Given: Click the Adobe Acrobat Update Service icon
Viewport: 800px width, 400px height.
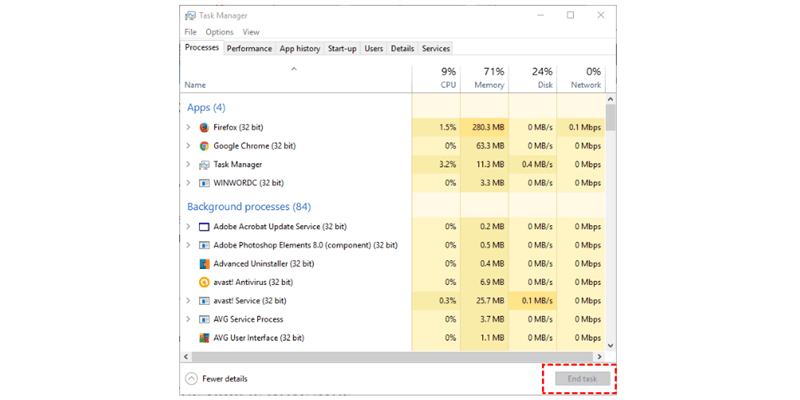Looking at the screenshot, I should tap(204, 227).
